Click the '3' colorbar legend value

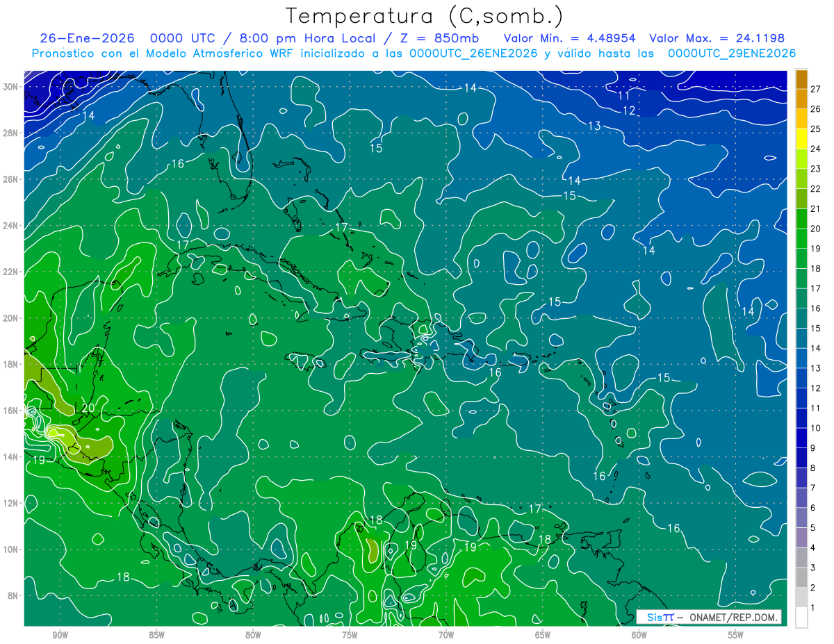[x=814, y=568]
